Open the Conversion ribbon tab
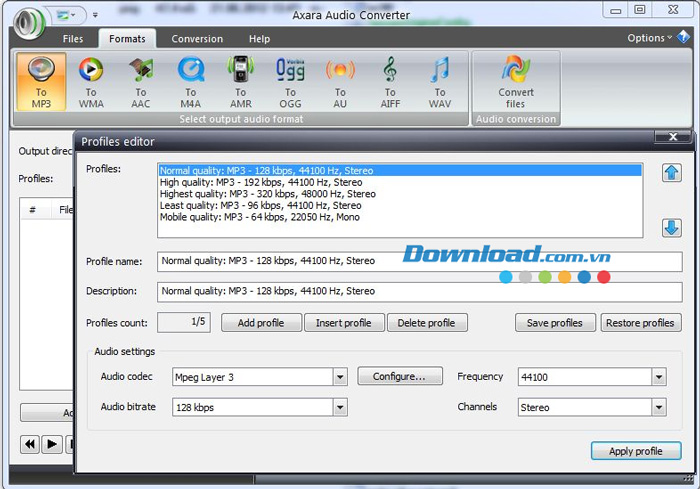 [x=197, y=39]
